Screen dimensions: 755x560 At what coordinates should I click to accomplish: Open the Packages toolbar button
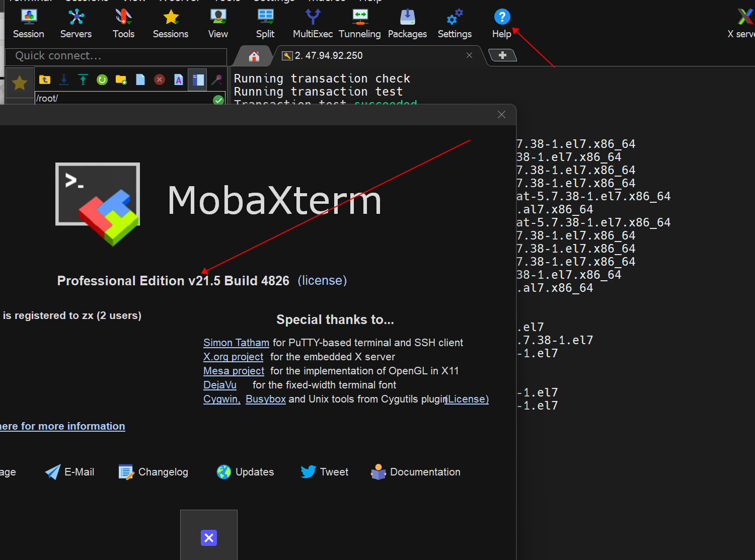[x=407, y=24]
